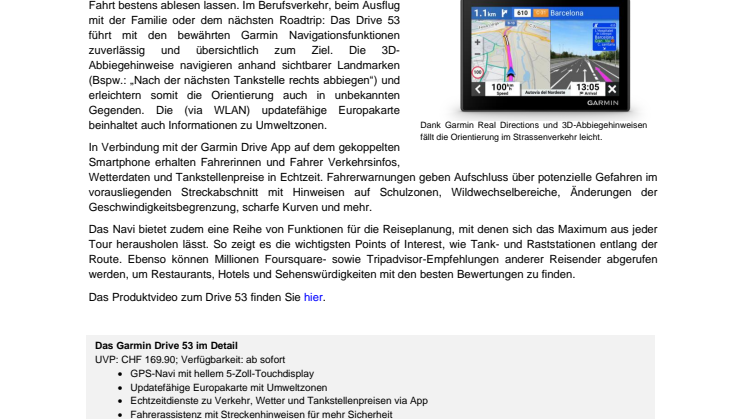Click the X close icon on the device screen
The width and height of the screenshot is (746, 419).
[612, 89]
